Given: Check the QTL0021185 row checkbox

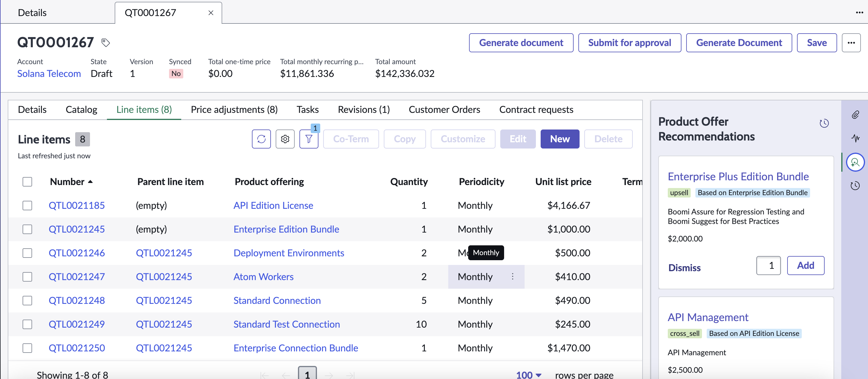Looking at the screenshot, I should [27, 206].
